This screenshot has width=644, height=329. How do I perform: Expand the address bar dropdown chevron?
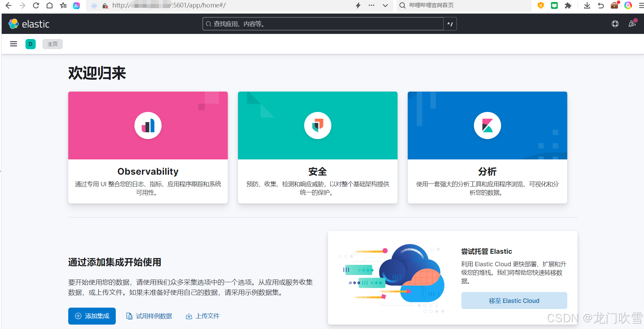385,5
